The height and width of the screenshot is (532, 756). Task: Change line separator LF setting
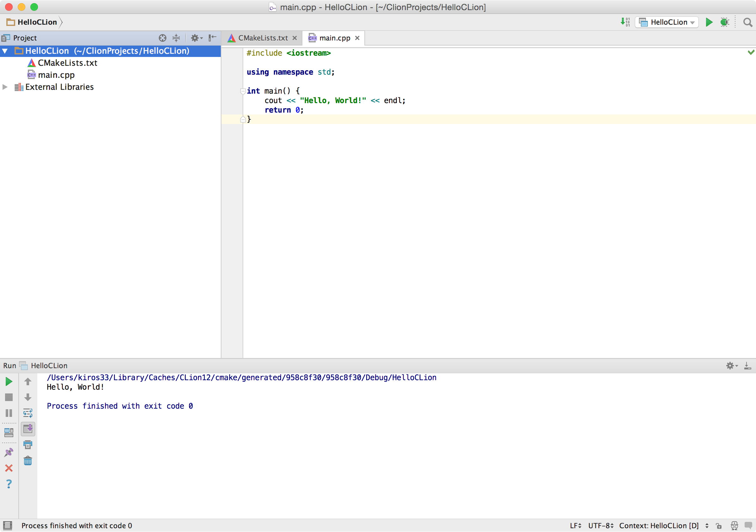coord(576,526)
